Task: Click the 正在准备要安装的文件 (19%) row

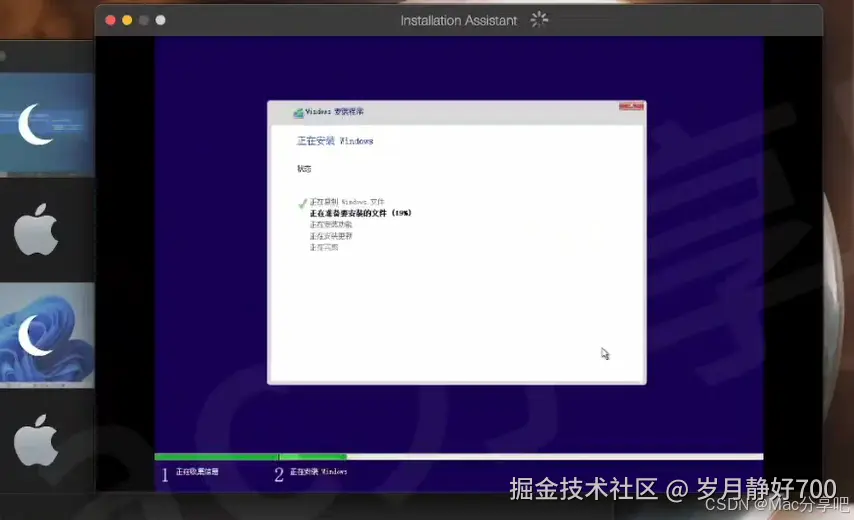Action: (x=361, y=213)
